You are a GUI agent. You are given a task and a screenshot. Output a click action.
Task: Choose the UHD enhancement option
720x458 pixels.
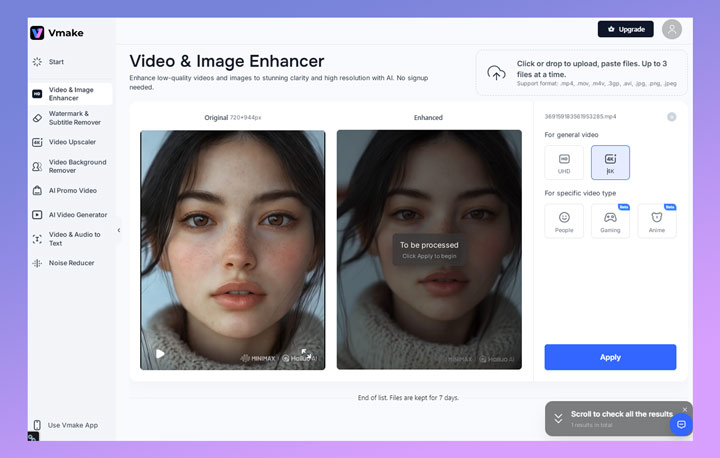[x=564, y=162]
